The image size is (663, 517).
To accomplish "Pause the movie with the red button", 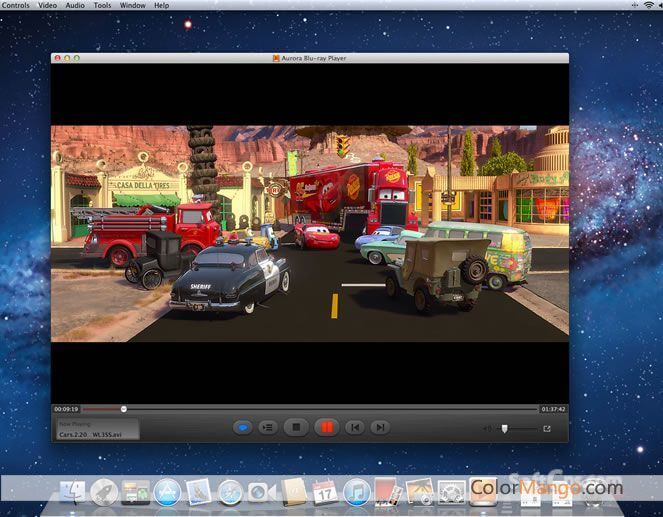I will click(x=325, y=427).
